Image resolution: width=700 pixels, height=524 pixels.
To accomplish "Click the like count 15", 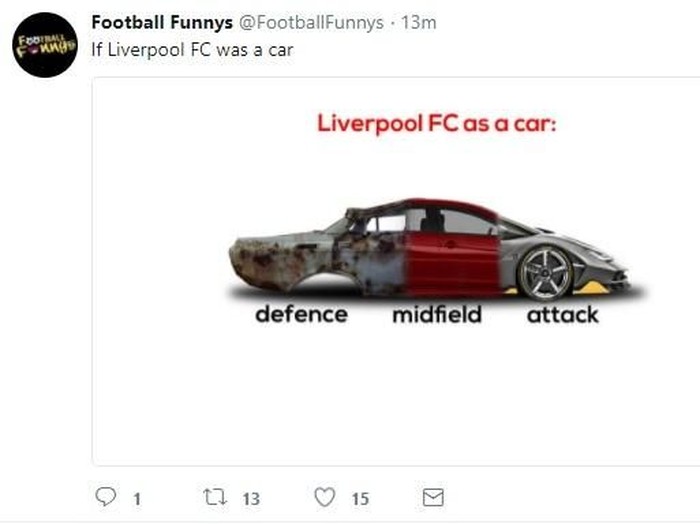I will [360, 499].
